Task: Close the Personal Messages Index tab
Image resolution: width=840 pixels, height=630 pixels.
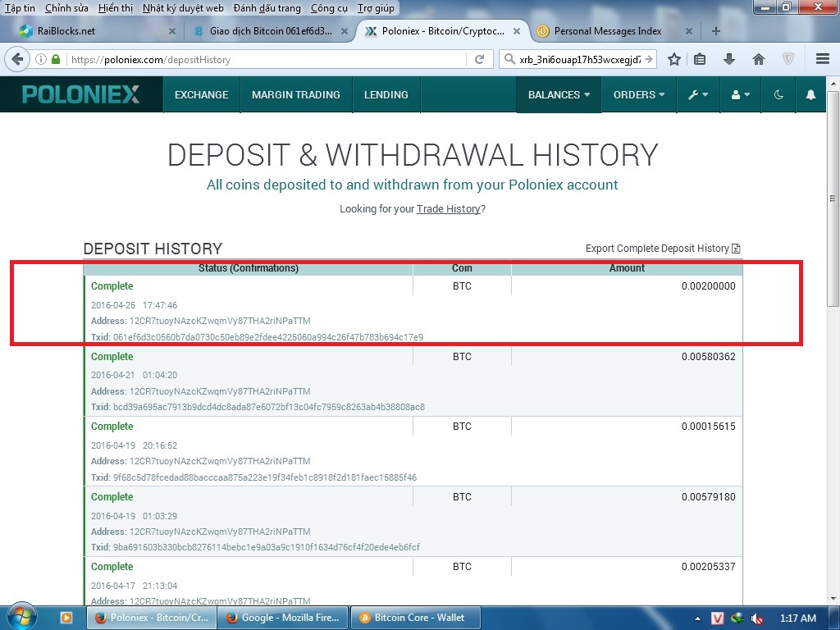Action: pyautogui.click(x=689, y=31)
